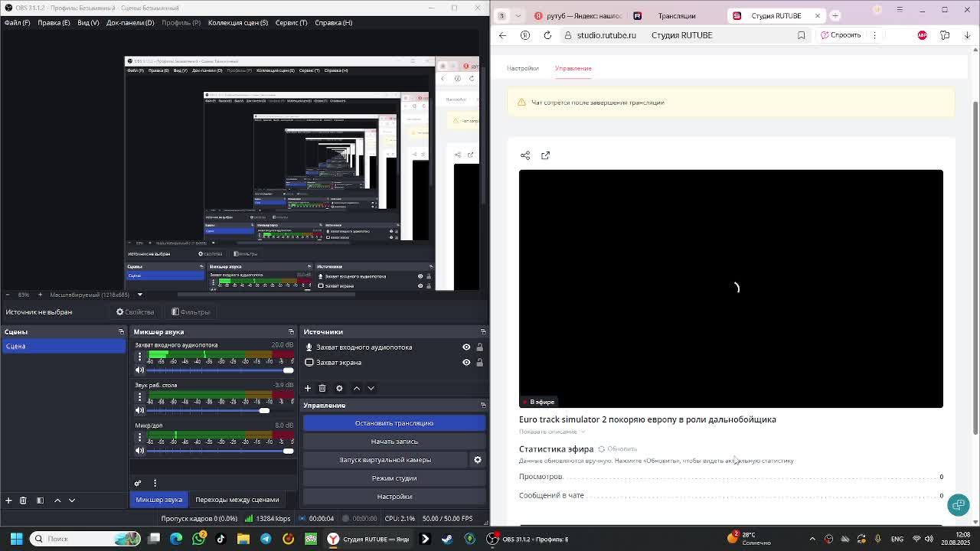Image resolution: width=980 pixels, height=551 pixels.
Task: Switch to the Трансляции browser tab
Action: pyautogui.click(x=677, y=15)
